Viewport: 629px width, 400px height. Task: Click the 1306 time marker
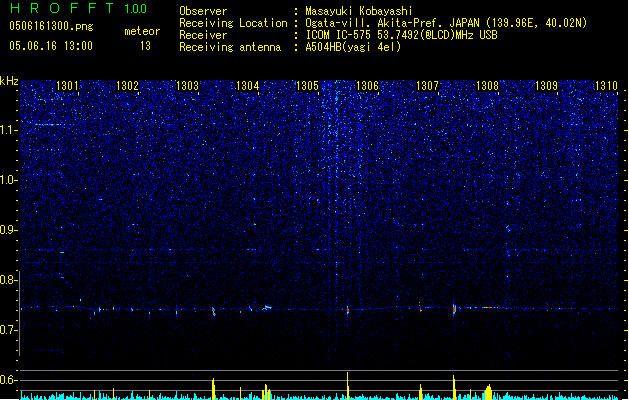[x=367, y=86]
